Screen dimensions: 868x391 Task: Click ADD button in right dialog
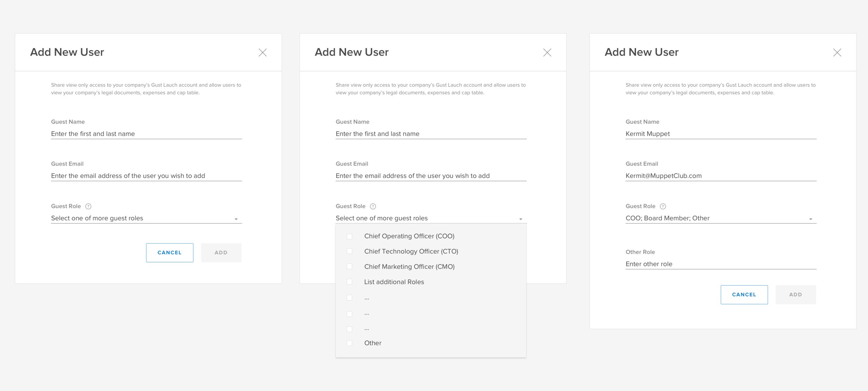795,295
